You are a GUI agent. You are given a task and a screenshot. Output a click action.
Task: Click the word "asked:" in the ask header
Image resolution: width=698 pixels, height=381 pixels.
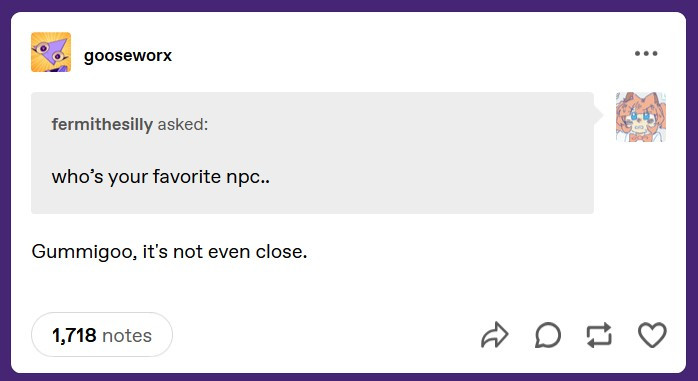click(x=183, y=124)
